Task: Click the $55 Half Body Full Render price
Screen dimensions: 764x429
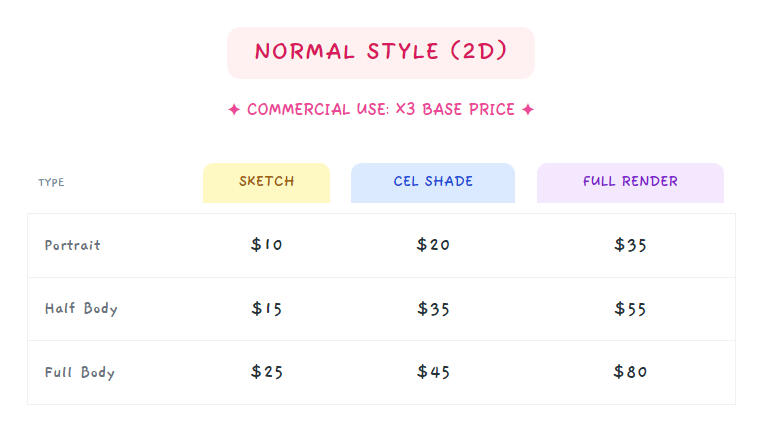Action: pyautogui.click(x=631, y=309)
